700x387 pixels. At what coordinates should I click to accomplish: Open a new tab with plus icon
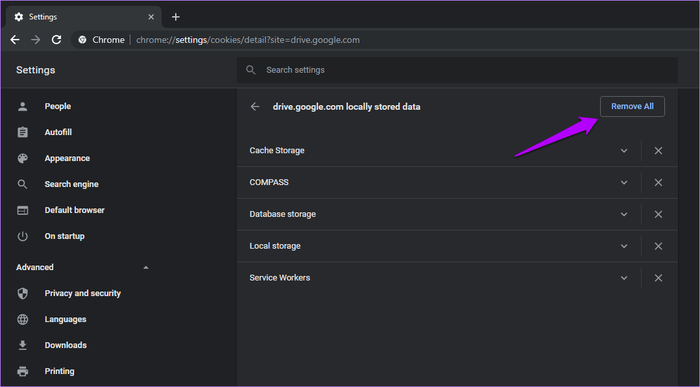(176, 17)
